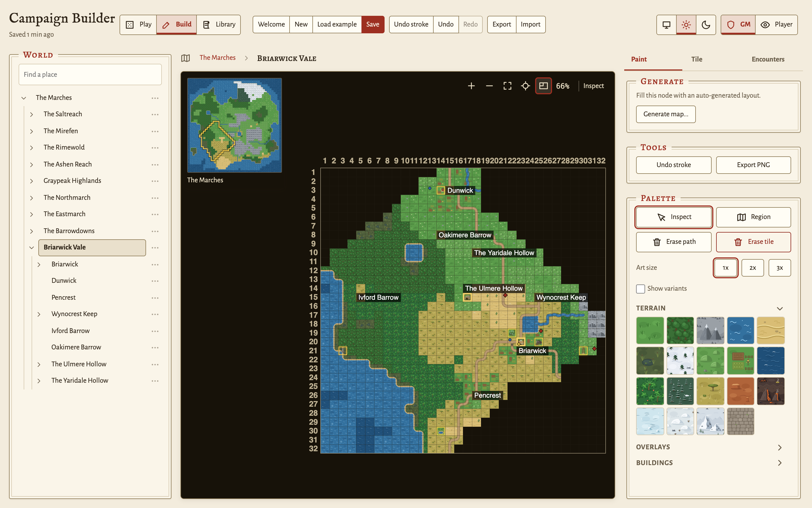Select the sand desert terrain swatch
812x508 pixels.
[x=771, y=330]
